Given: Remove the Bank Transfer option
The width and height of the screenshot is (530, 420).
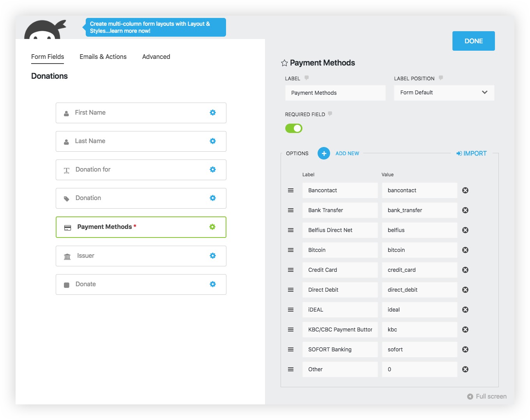Looking at the screenshot, I should coord(465,210).
